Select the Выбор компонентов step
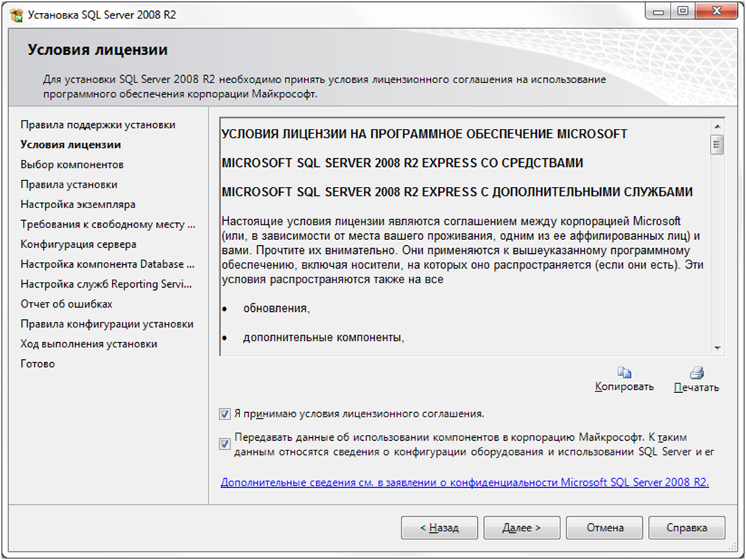The width and height of the screenshot is (746, 560). click(72, 165)
